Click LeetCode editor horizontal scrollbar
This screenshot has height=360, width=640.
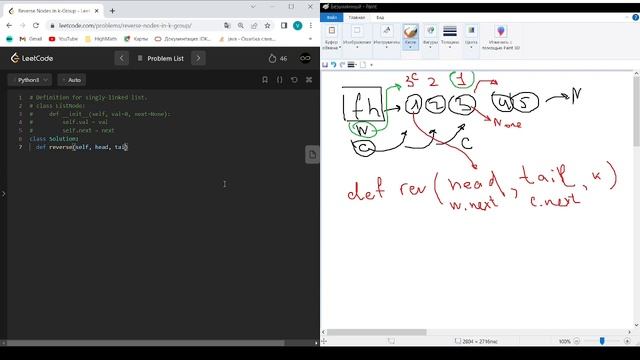[x=145, y=343]
